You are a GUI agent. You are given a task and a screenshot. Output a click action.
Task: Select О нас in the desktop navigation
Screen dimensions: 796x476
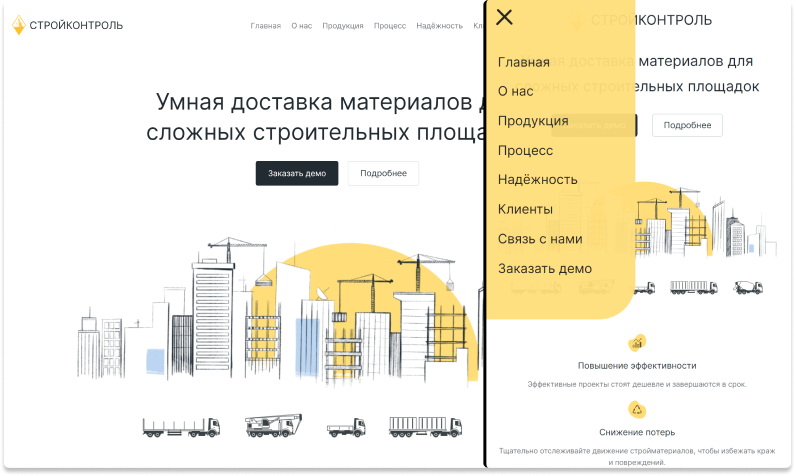302,26
